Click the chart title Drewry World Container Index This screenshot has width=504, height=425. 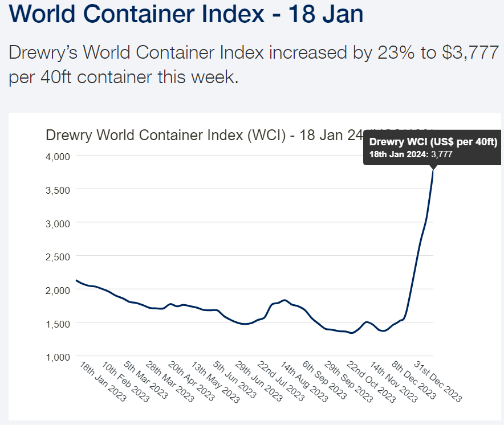pos(205,135)
